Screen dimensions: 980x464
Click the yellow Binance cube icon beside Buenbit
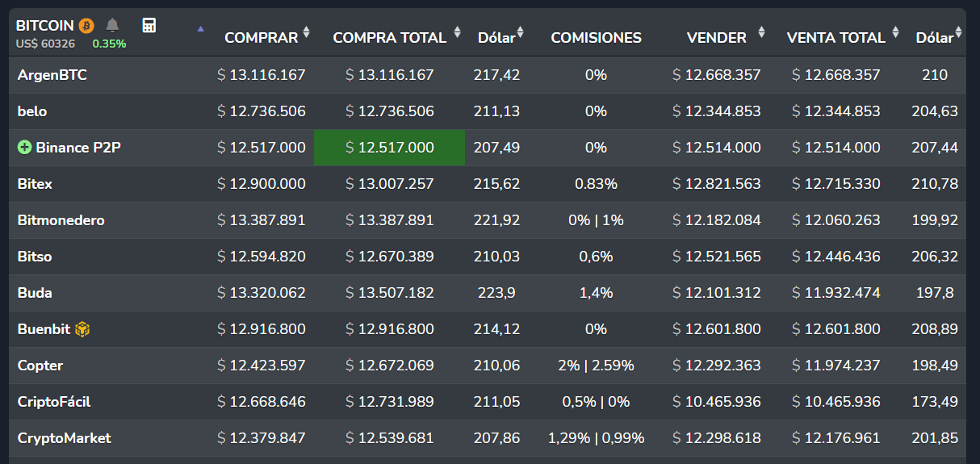[82, 329]
